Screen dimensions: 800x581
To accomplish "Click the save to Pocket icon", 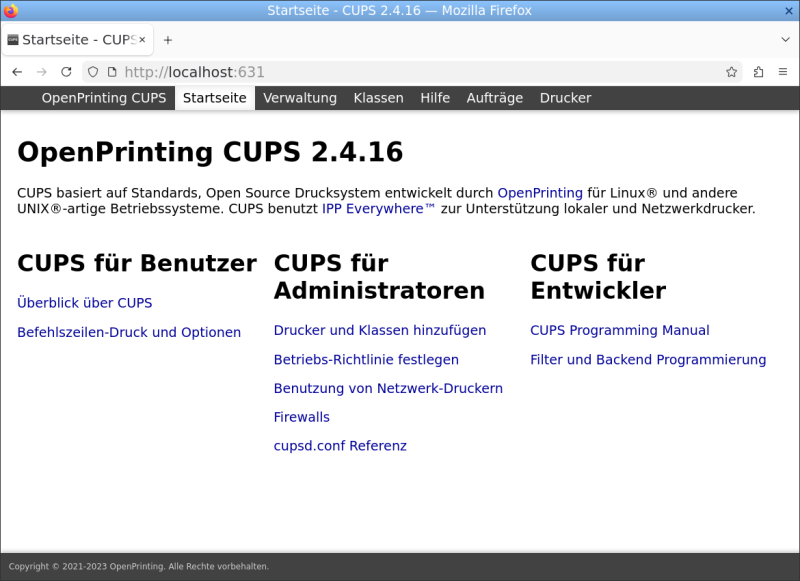I will (757, 72).
